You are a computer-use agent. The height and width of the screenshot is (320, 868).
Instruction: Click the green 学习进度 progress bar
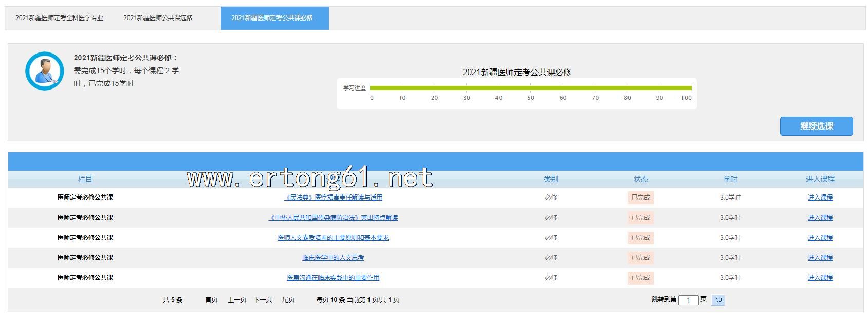coord(530,88)
